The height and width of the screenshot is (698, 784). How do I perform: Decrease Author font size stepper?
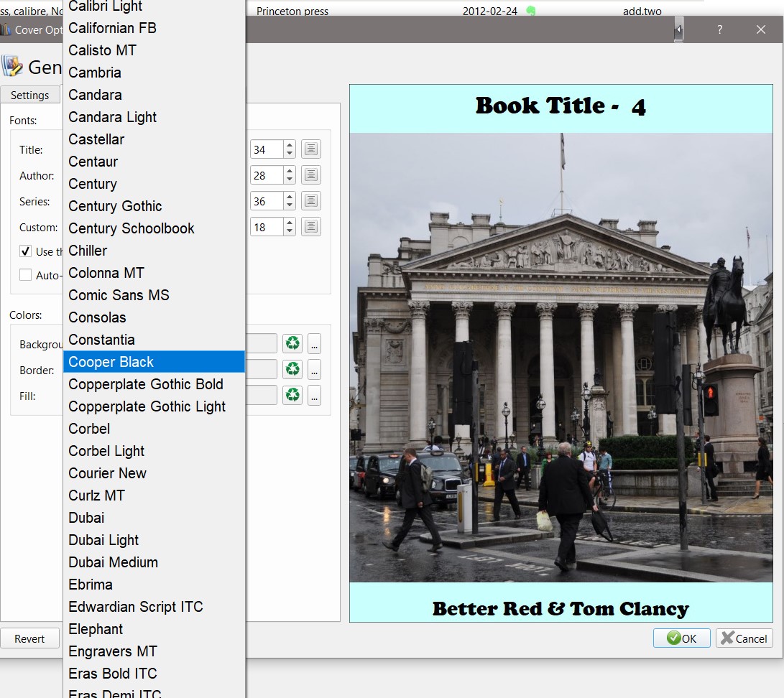click(290, 180)
